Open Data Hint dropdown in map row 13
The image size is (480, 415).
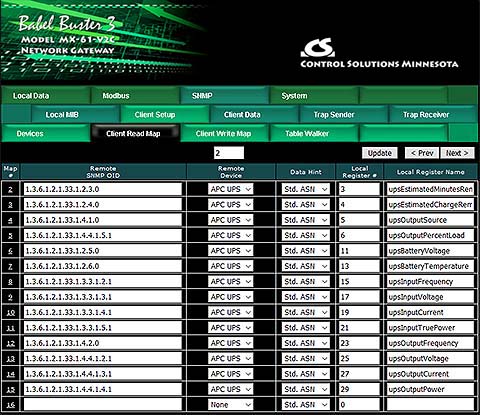coord(306,359)
